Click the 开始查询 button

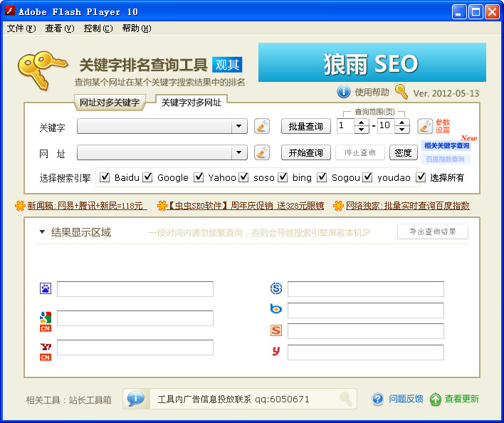click(x=305, y=152)
